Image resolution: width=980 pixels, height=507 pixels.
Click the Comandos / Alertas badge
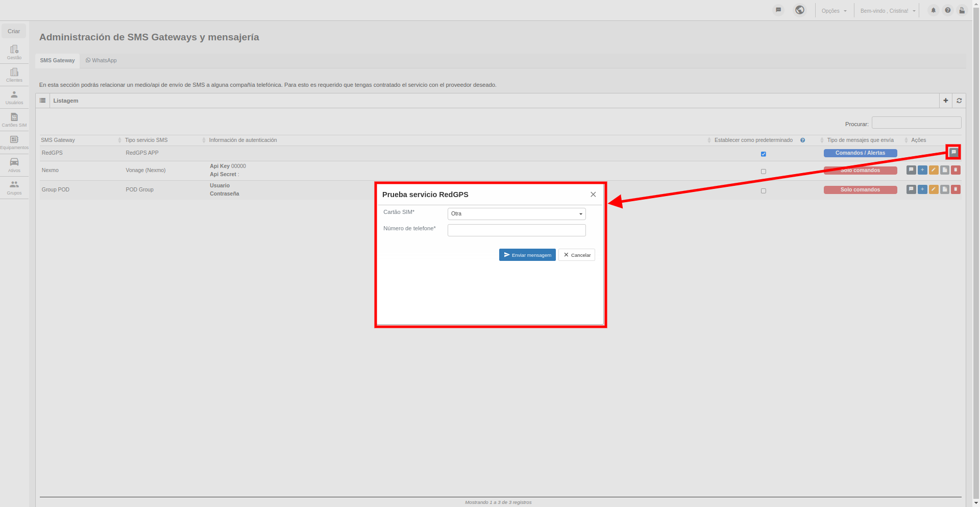click(x=860, y=153)
